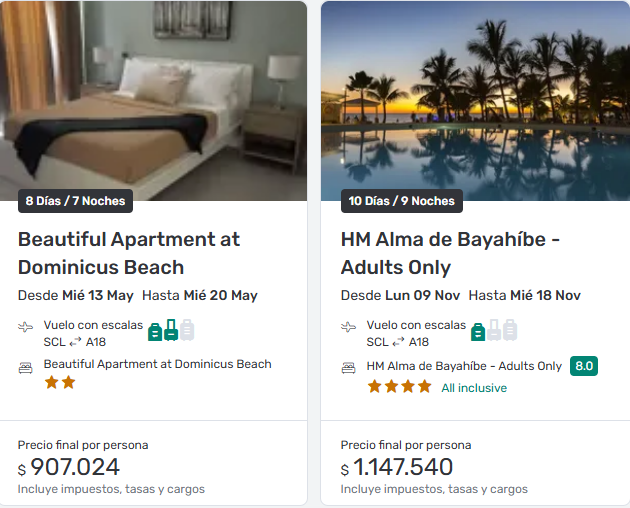The image size is (630, 508).
Task: Open the sunset pool photo thumbnail
Action: pos(476,100)
